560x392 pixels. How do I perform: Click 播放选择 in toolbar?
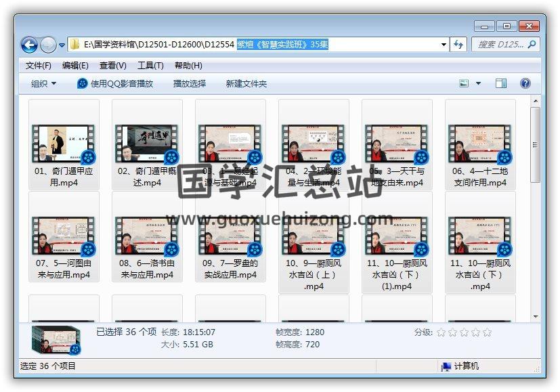click(190, 84)
